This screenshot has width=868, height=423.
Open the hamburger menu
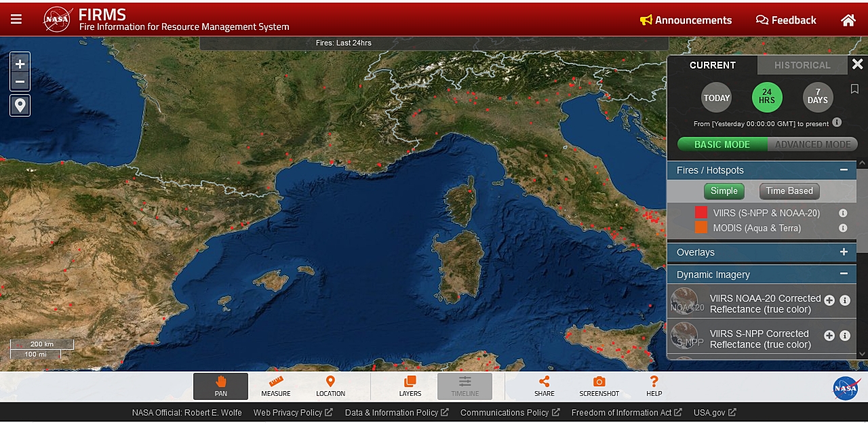(16, 20)
